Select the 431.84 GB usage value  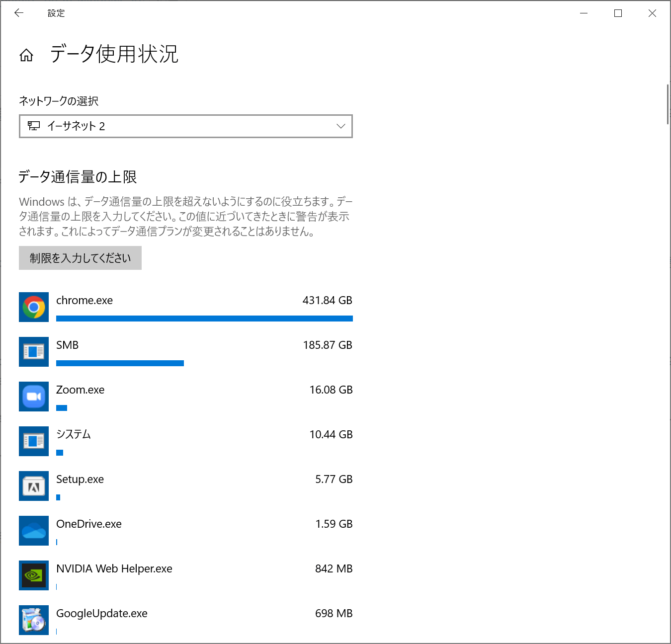point(328,300)
